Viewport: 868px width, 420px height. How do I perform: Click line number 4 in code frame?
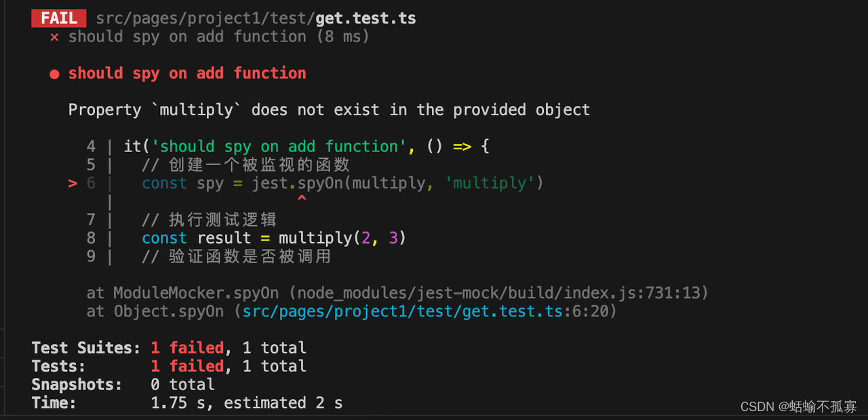point(92,147)
